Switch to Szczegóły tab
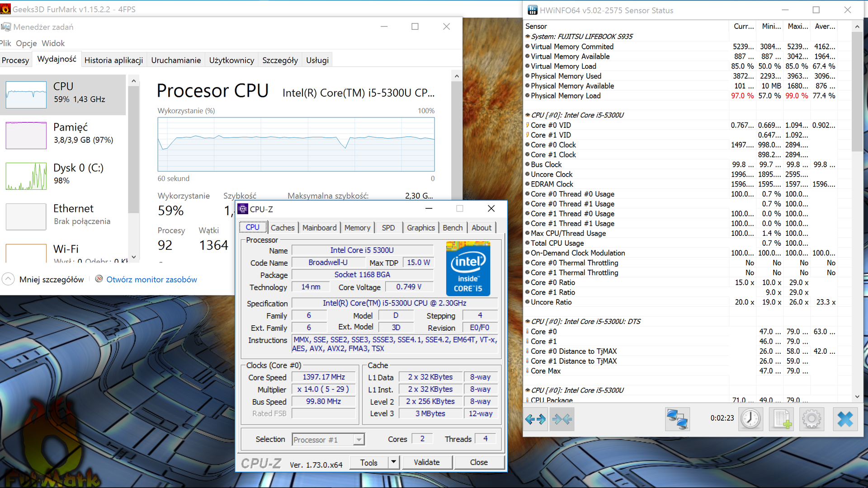The height and width of the screenshot is (488, 868). pos(280,60)
